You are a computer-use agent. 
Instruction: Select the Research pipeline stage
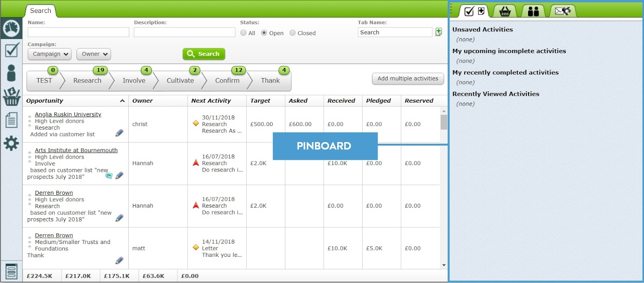(x=87, y=81)
